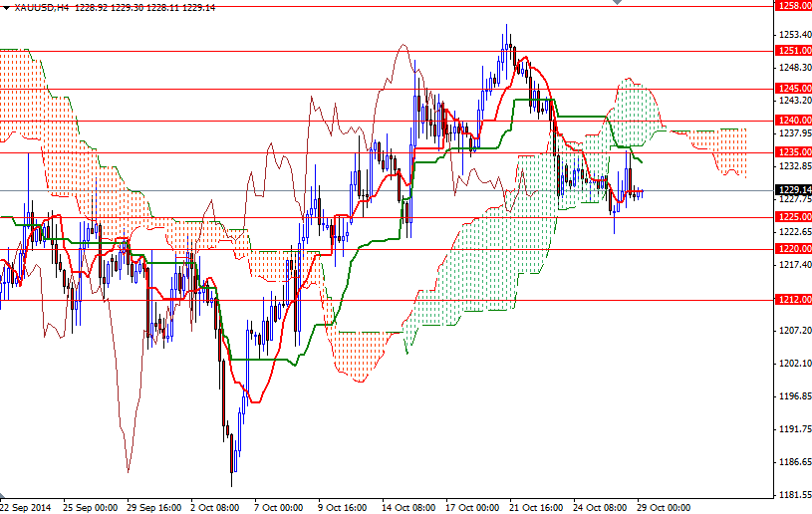This screenshot has width=812, height=514.
Task: Click the 29 Oct 00:00 time label
Action: click(663, 506)
